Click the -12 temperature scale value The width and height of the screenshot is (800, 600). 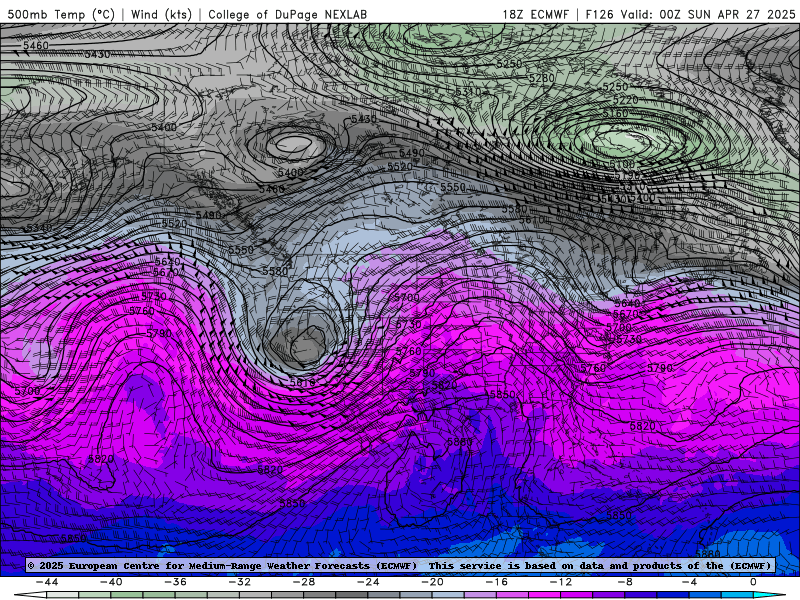(x=561, y=582)
